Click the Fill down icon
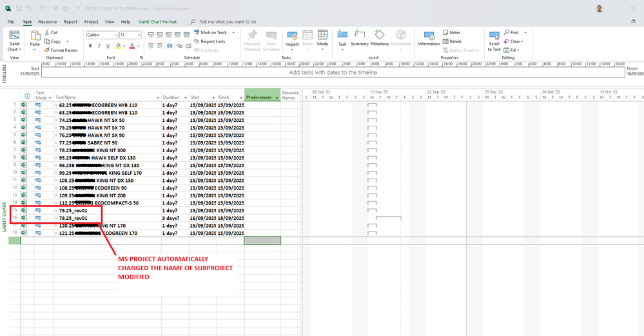644x336 pixels. tap(507, 50)
